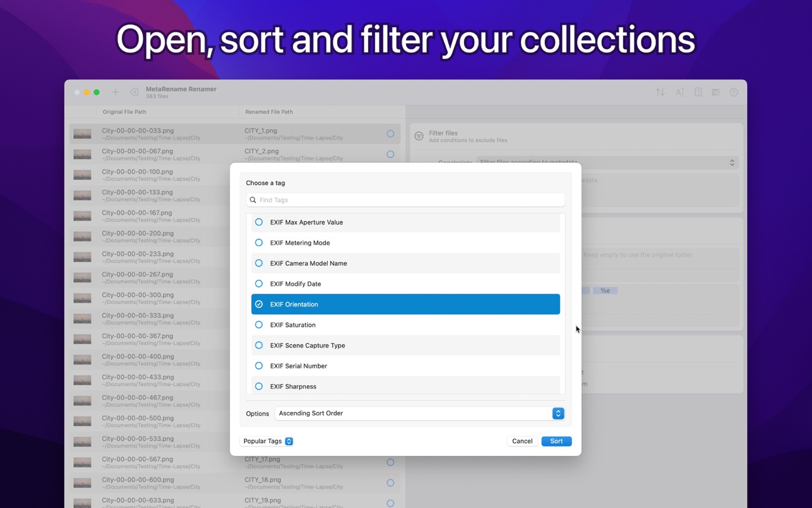Screen dimensions: 812x508
Task: Click the Find Tags search field
Action: [405, 200]
